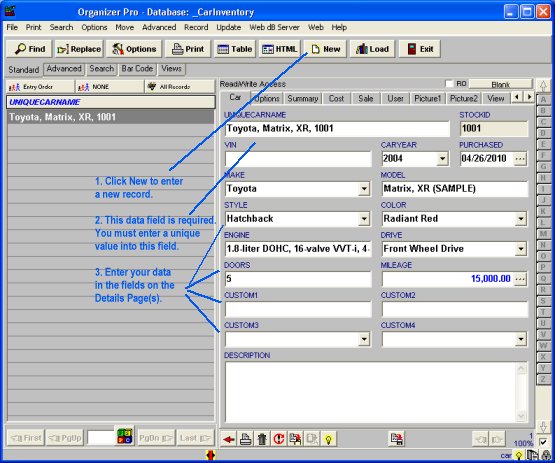Screen dimensions: 555x463
Task: Click the down arrow below alphabet index
Action: coord(543,427)
